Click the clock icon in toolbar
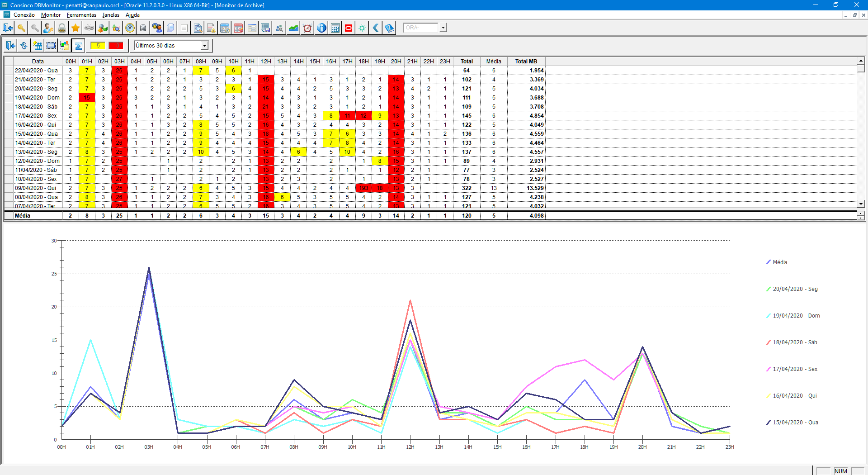Image resolution: width=868 pixels, height=475 pixels. [x=130, y=28]
